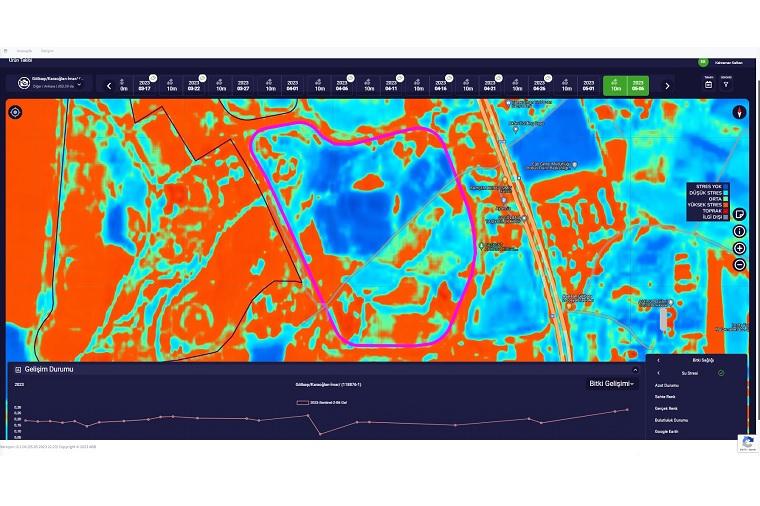Click the locate-me crosshair icon on map

(x=16, y=112)
